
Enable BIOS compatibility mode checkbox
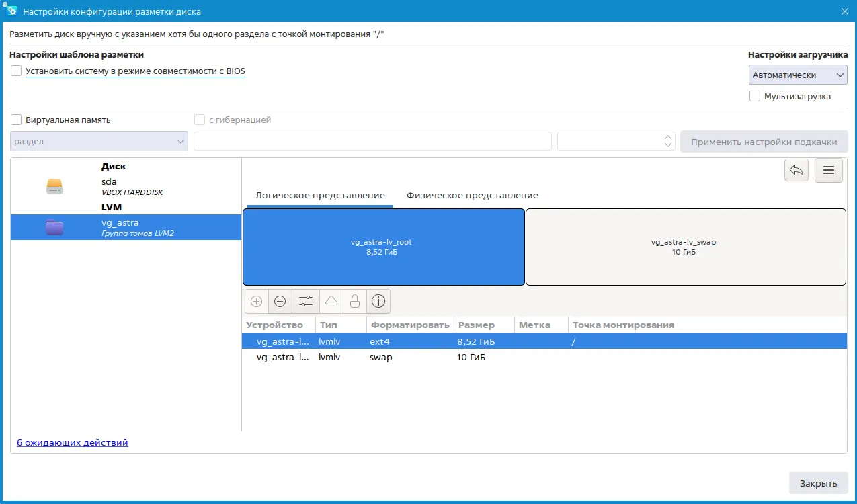16,71
